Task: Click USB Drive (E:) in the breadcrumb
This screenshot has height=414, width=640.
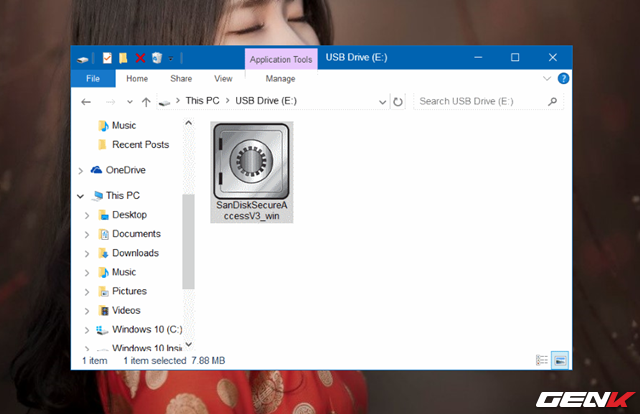Action: [x=266, y=100]
